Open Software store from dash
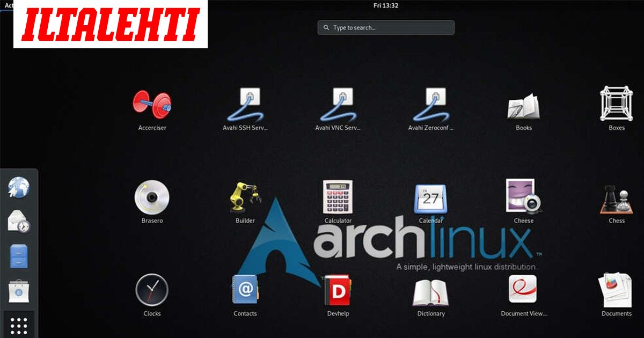644x338 pixels. [x=19, y=291]
